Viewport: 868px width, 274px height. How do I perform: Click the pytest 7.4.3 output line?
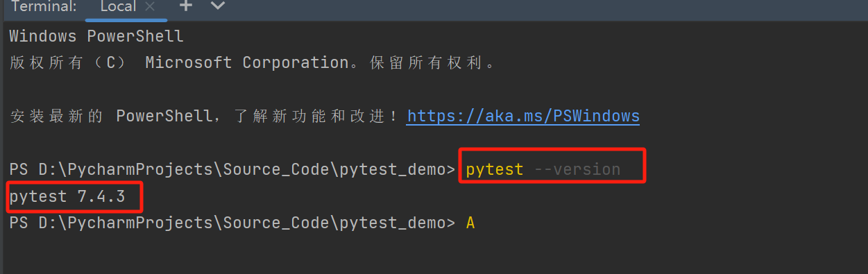[x=67, y=197]
